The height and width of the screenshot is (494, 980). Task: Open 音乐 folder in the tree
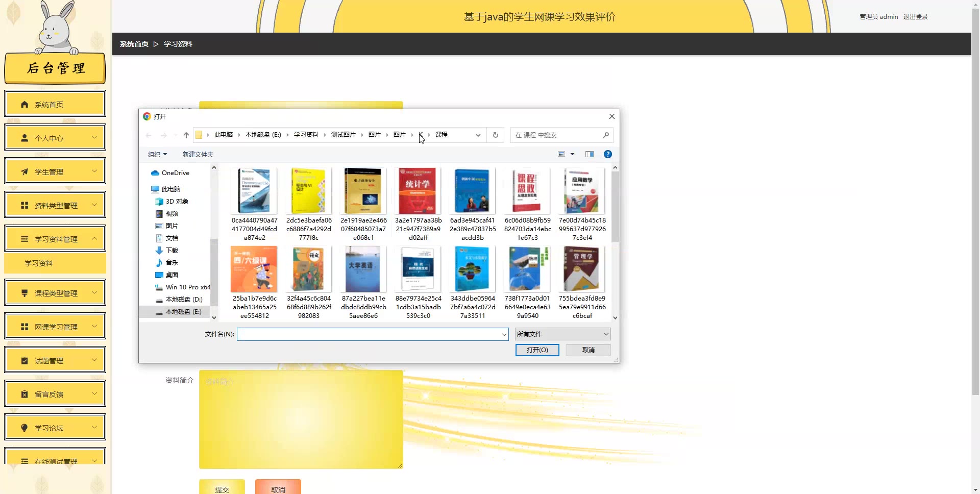(x=167, y=263)
